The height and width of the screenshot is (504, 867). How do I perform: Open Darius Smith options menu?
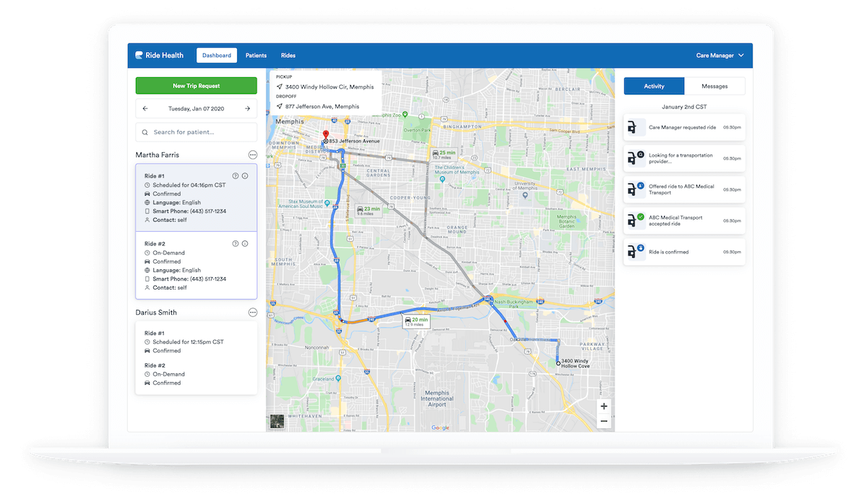click(253, 313)
